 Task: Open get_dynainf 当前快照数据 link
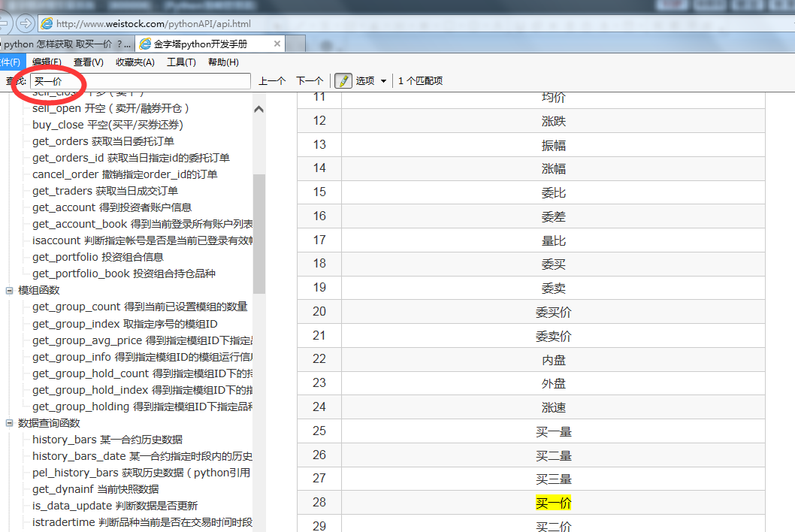pyautogui.click(x=95, y=489)
